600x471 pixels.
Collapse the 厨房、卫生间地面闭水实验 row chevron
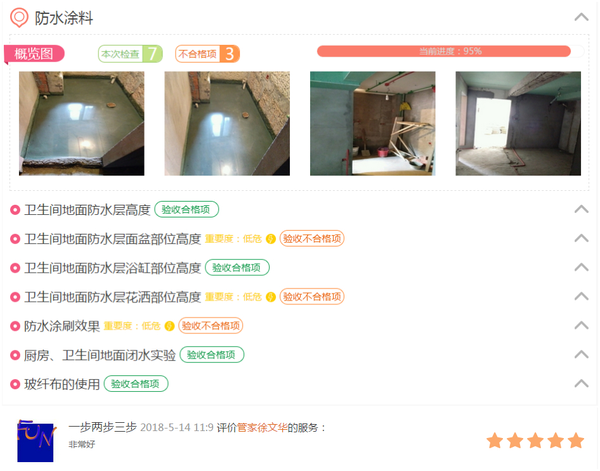[x=581, y=354]
